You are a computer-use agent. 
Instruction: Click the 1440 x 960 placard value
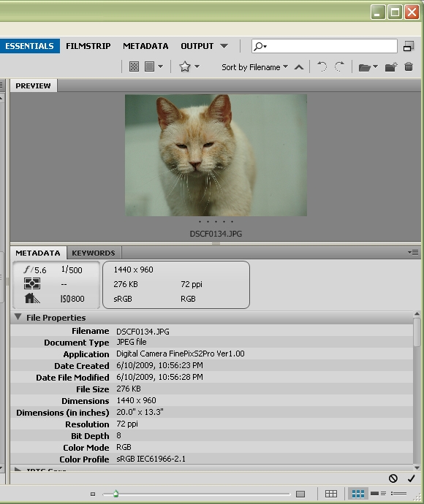(133, 270)
